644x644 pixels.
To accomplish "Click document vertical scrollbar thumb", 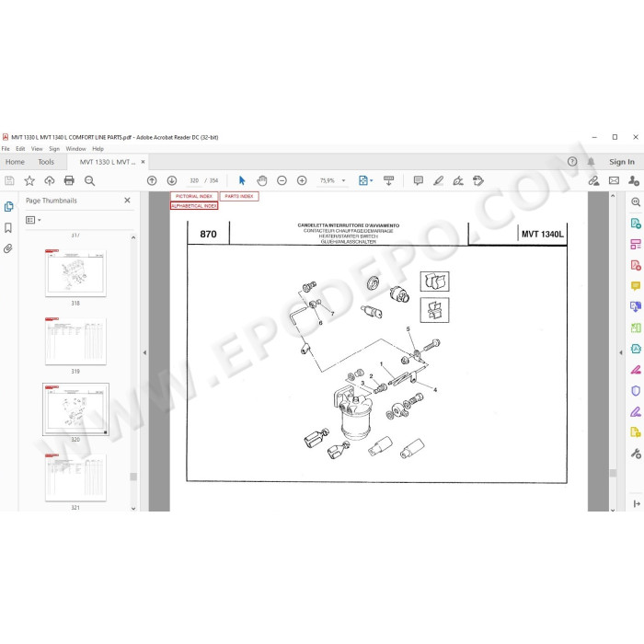I will (x=613, y=473).
